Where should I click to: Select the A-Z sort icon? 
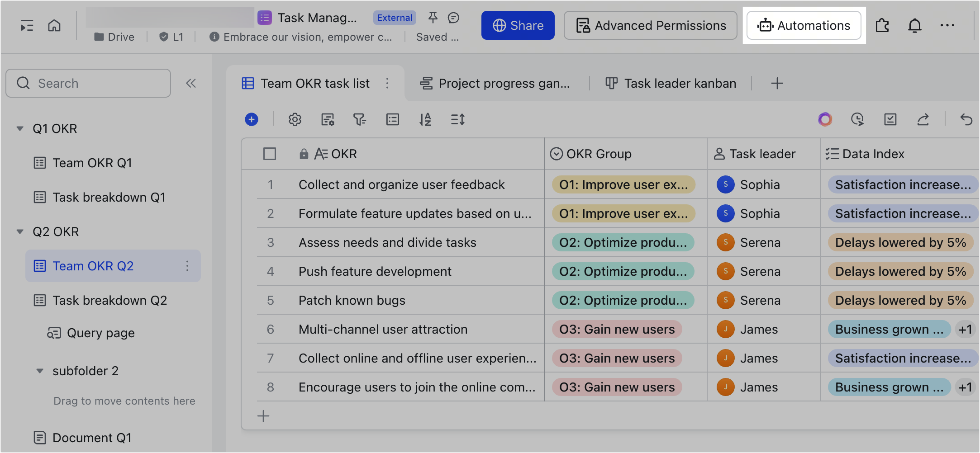425,119
